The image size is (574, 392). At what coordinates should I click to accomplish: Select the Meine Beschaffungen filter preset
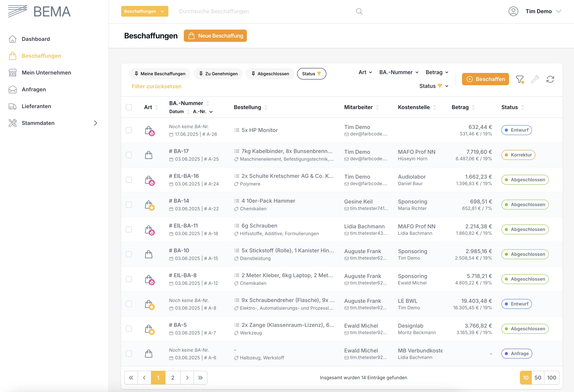pos(160,74)
